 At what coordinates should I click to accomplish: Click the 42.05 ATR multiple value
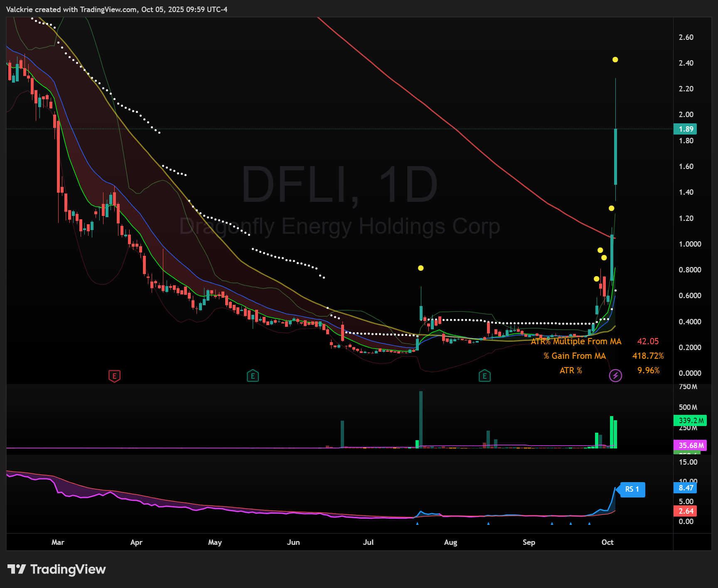[648, 341]
